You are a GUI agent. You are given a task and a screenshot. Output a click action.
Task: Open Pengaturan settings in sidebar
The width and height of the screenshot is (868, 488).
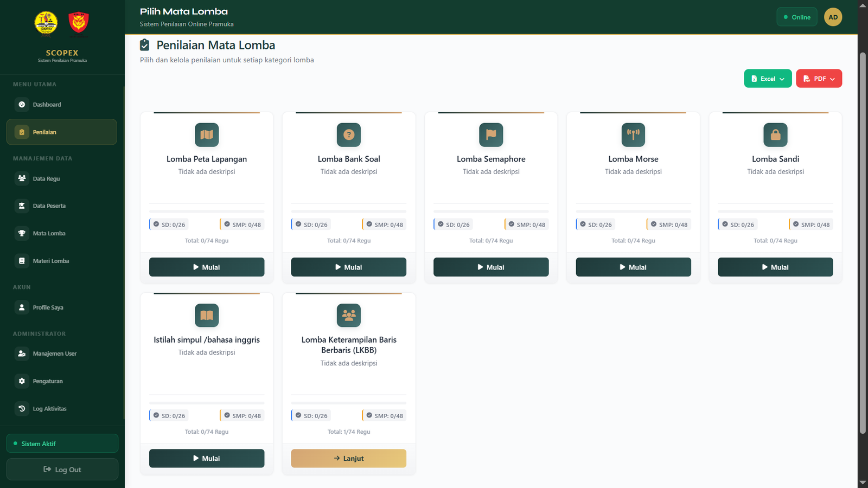(62, 381)
